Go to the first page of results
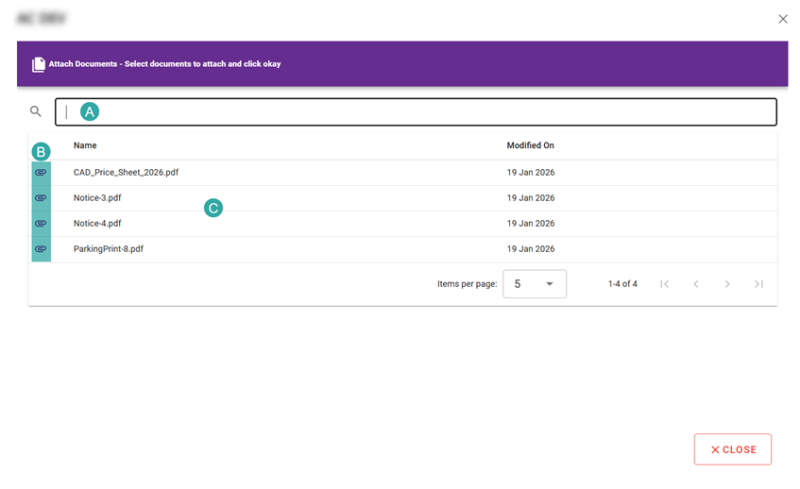This screenshot has width=800, height=489. pos(664,284)
